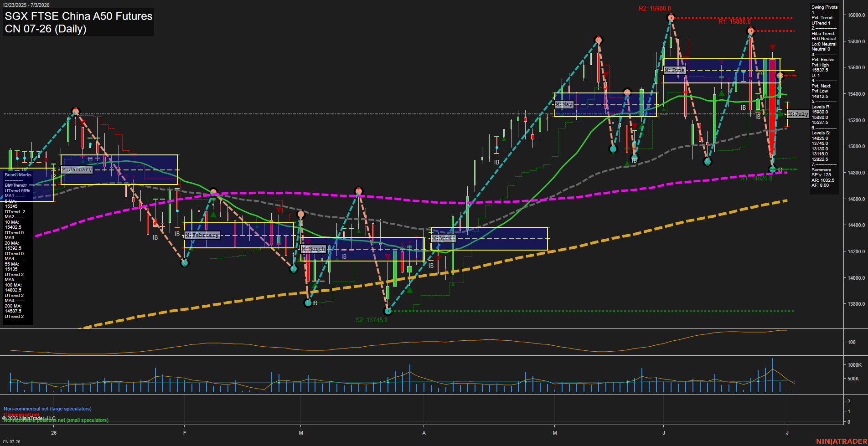The height and width of the screenshot is (446, 868).
Task: Open the CN 07-26 tab at the bottom
Action: point(11,441)
